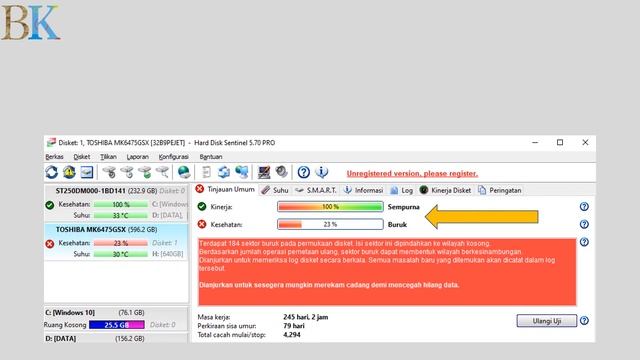Click the Kesehatan 23 % progress bar
Viewport: 640px width, 360px height.
click(x=330, y=224)
